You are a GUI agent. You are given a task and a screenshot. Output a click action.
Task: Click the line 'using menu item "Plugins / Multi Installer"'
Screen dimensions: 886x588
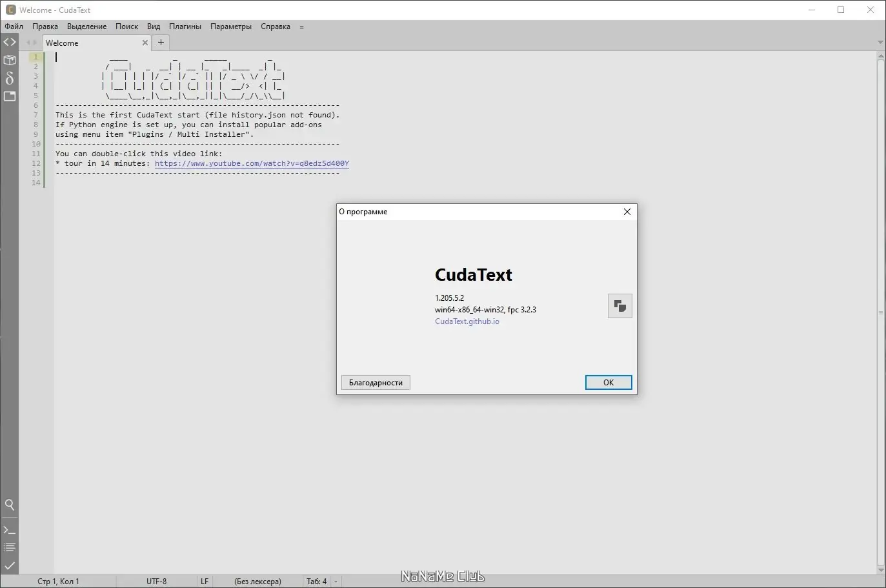pos(155,134)
